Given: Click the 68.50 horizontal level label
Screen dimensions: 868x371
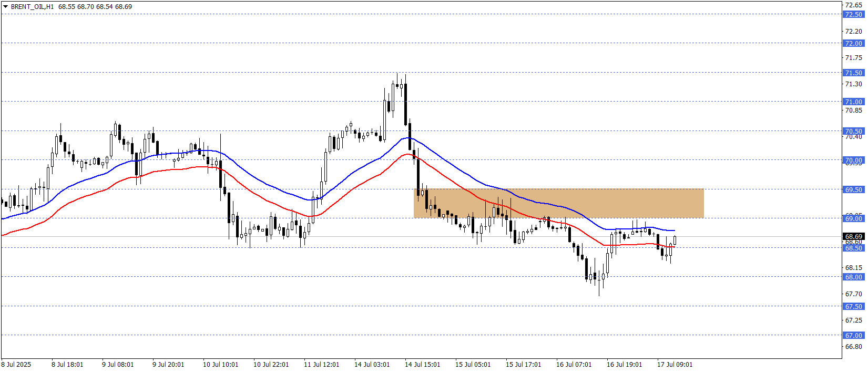Looking at the screenshot, I should point(853,248).
